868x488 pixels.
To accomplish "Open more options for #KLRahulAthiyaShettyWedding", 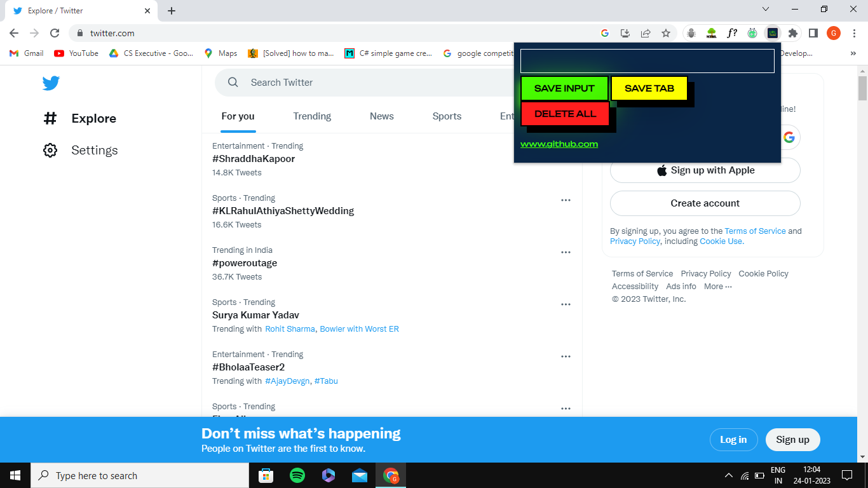I will pos(566,200).
